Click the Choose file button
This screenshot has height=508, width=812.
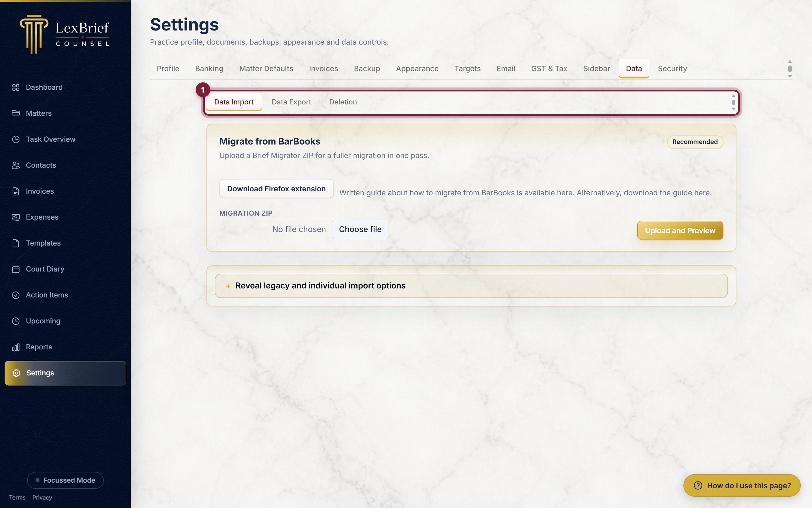(x=360, y=229)
